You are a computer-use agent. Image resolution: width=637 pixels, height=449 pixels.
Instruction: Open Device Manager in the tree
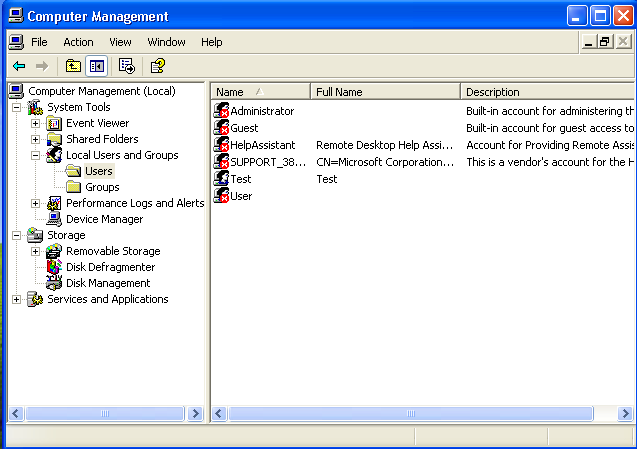[104, 219]
